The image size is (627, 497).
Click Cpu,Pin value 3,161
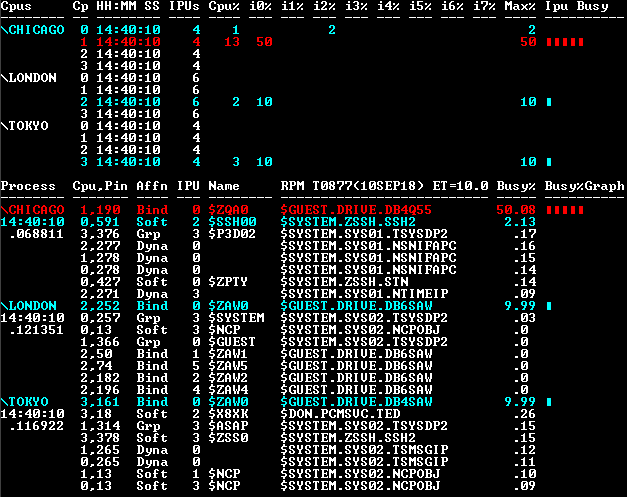pos(100,402)
